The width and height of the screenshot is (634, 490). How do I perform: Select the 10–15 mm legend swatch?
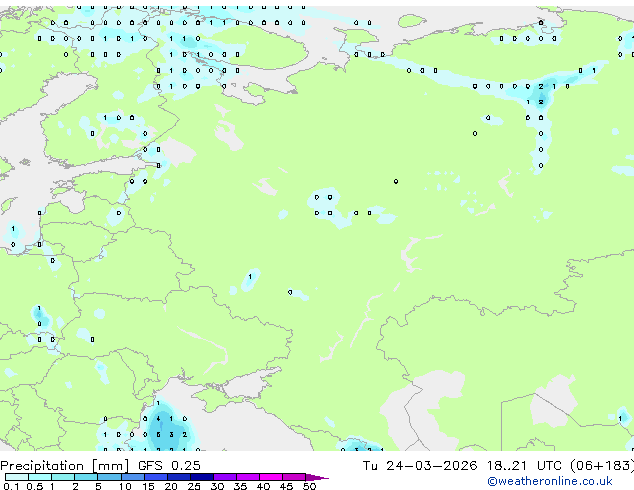(x=132, y=477)
